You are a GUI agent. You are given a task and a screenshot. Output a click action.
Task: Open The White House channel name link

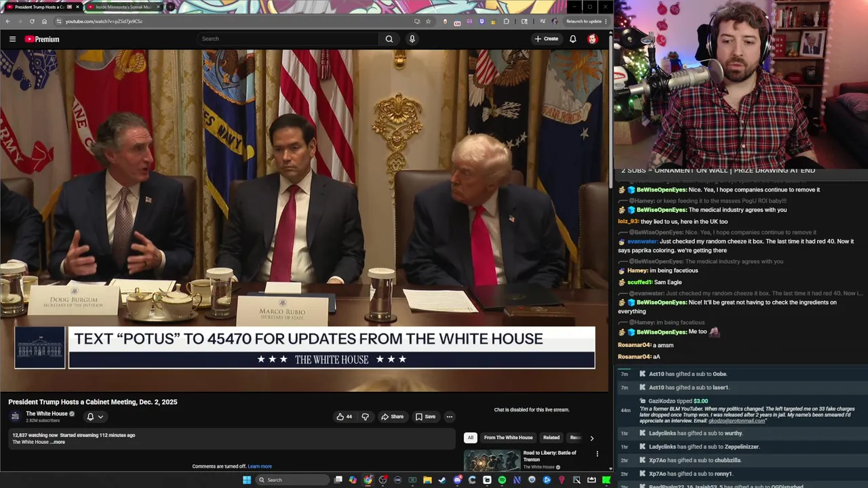[47, 413]
